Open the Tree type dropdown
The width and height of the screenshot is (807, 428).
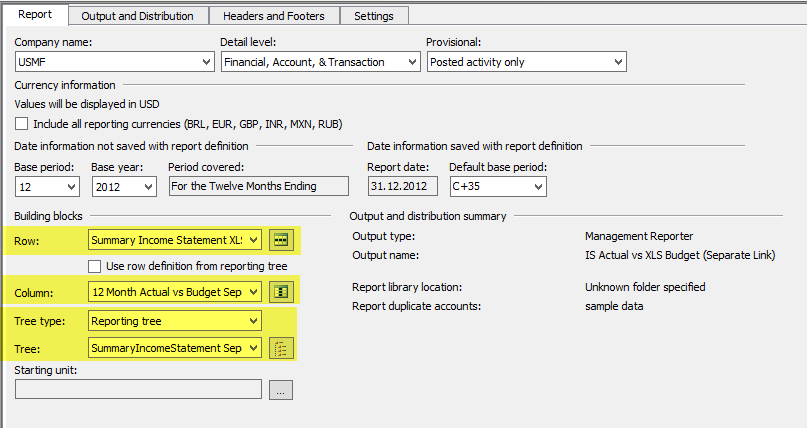[x=253, y=321]
